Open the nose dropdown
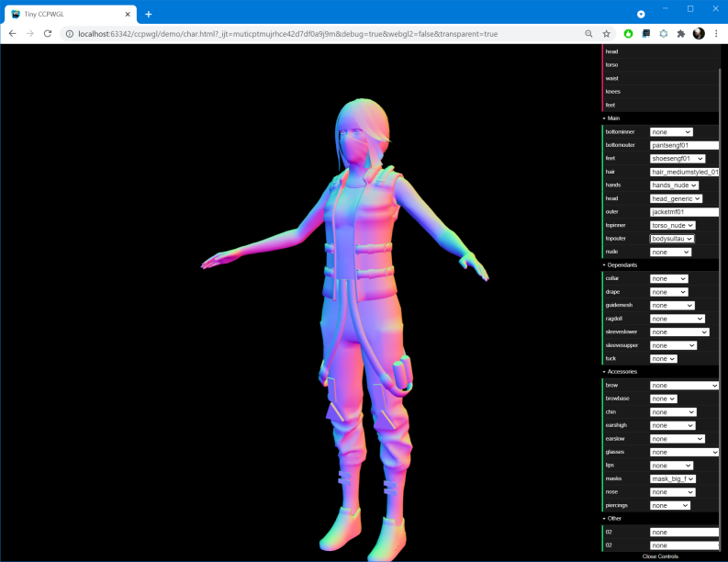Viewport: 728px width, 562px height. click(673, 492)
